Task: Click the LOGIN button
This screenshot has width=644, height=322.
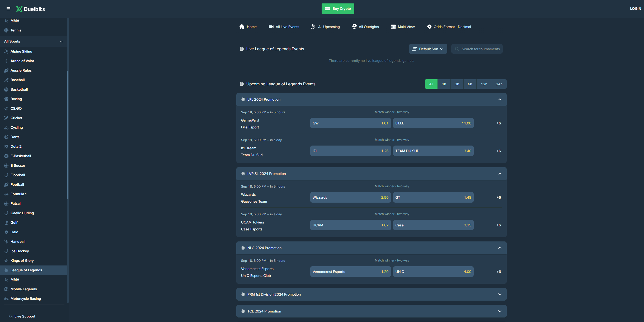Action: (x=635, y=9)
